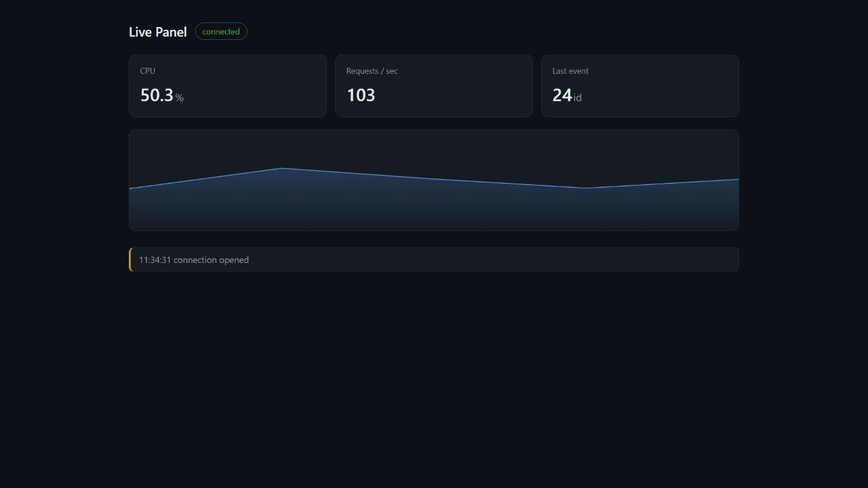Click the id unit next to 24

[x=578, y=98]
